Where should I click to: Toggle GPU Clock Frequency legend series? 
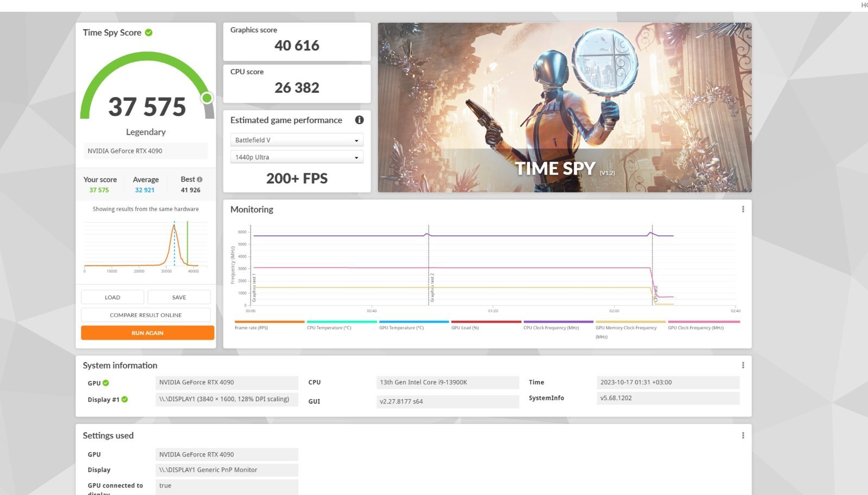click(x=704, y=325)
